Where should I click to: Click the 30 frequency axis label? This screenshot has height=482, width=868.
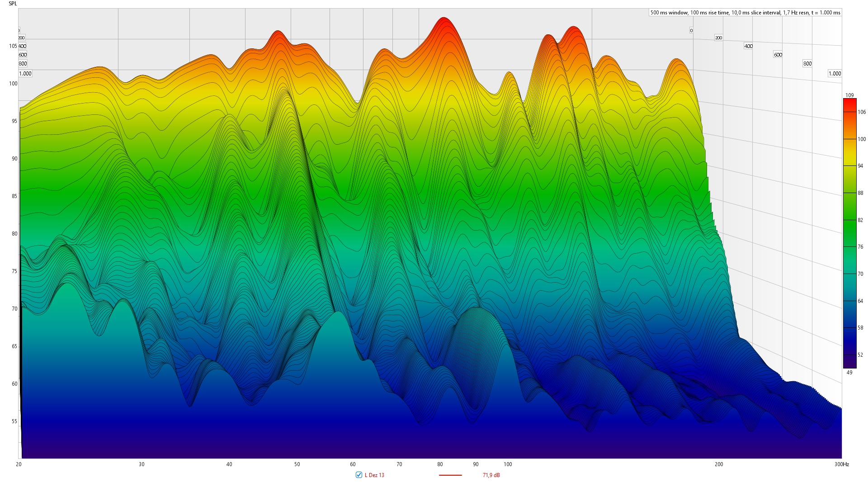click(142, 464)
